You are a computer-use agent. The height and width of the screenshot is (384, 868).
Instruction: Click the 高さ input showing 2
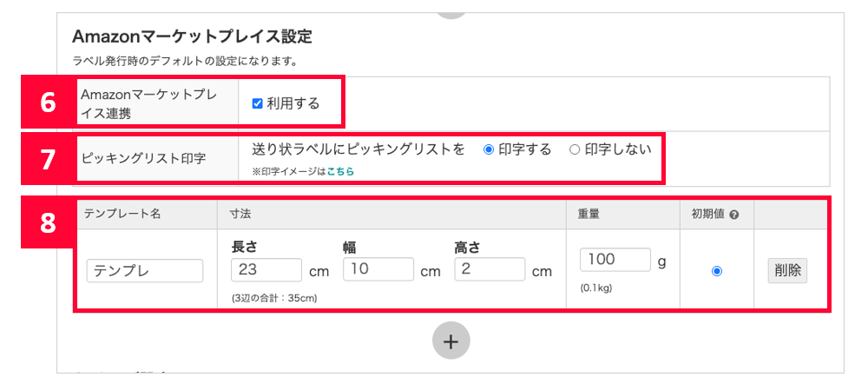point(490,270)
